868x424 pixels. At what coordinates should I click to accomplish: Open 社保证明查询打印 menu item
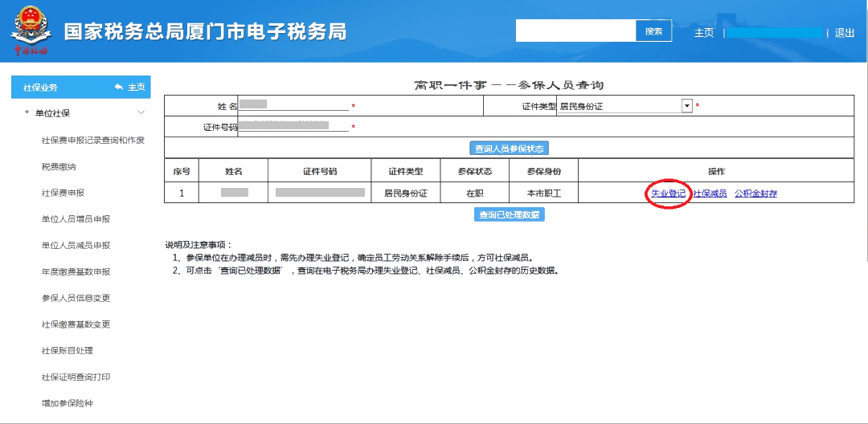click(76, 377)
